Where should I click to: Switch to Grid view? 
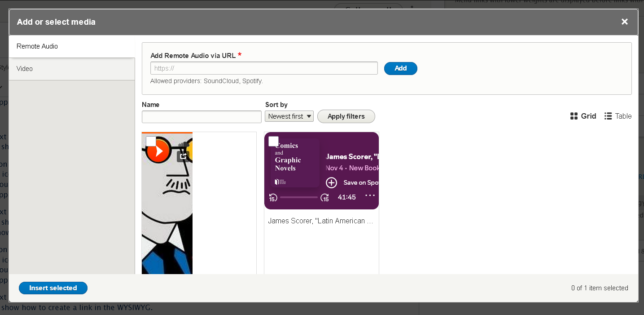pyautogui.click(x=583, y=116)
